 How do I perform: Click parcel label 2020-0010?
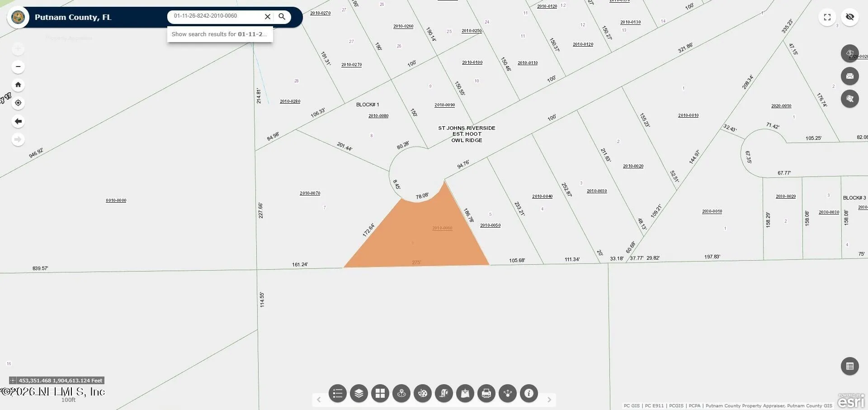click(x=781, y=106)
